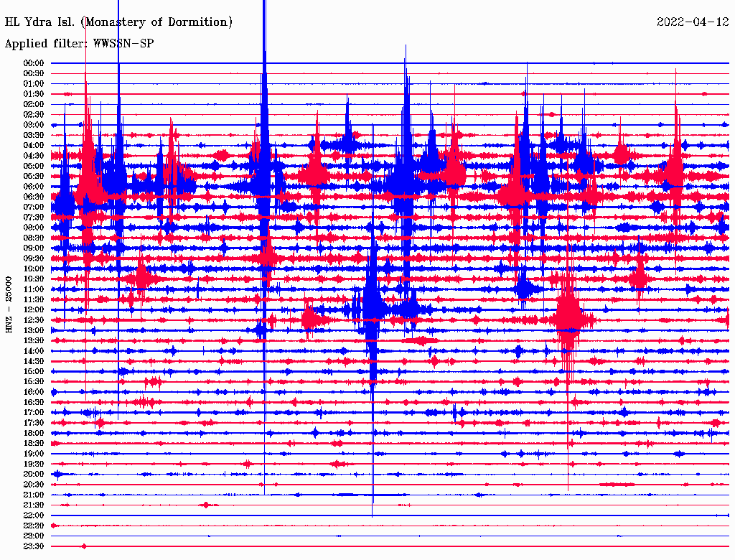The image size is (735, 560).
Task: Click the 00:00 time label
Action: [33, 63]
